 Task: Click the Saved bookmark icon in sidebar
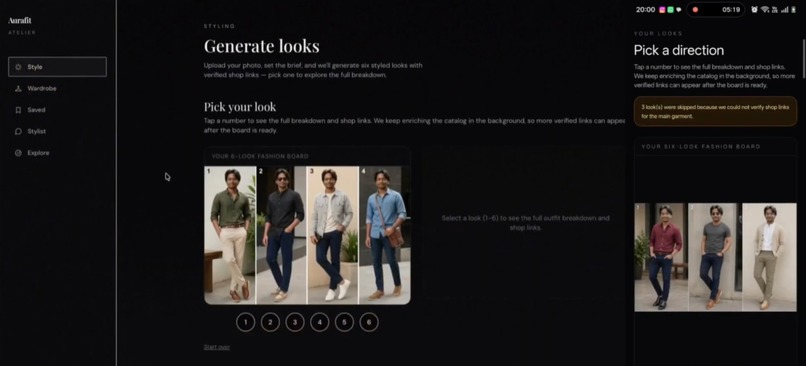click(19, 110)
